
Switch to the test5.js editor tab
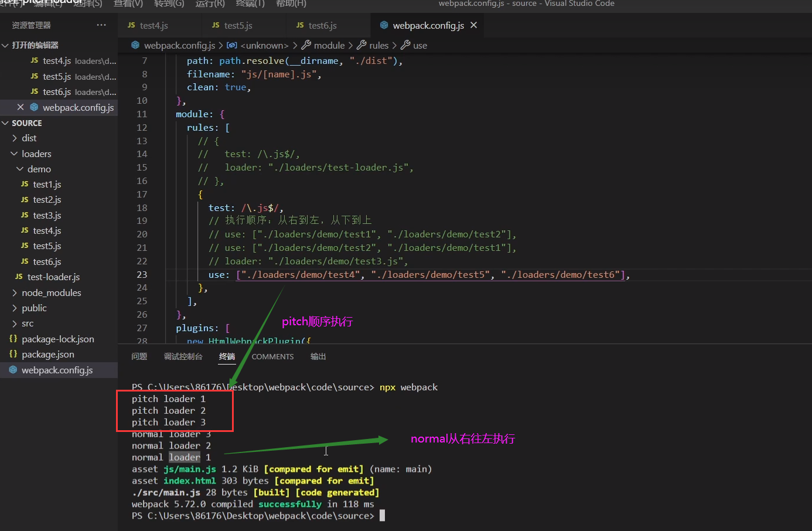tap(244, 25)
